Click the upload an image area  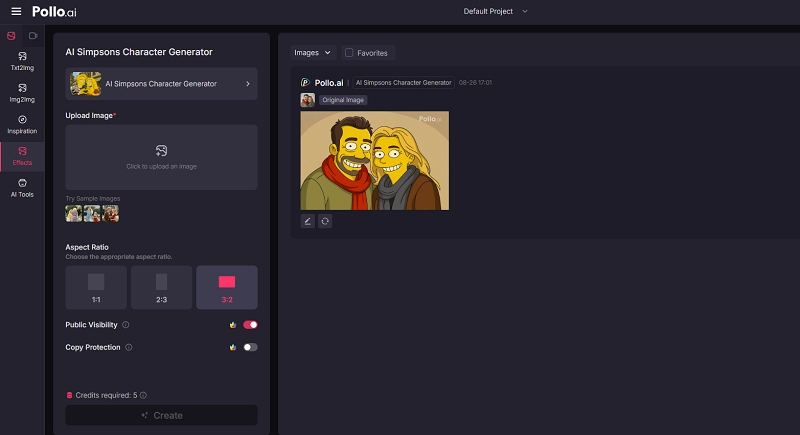point(161,157)
